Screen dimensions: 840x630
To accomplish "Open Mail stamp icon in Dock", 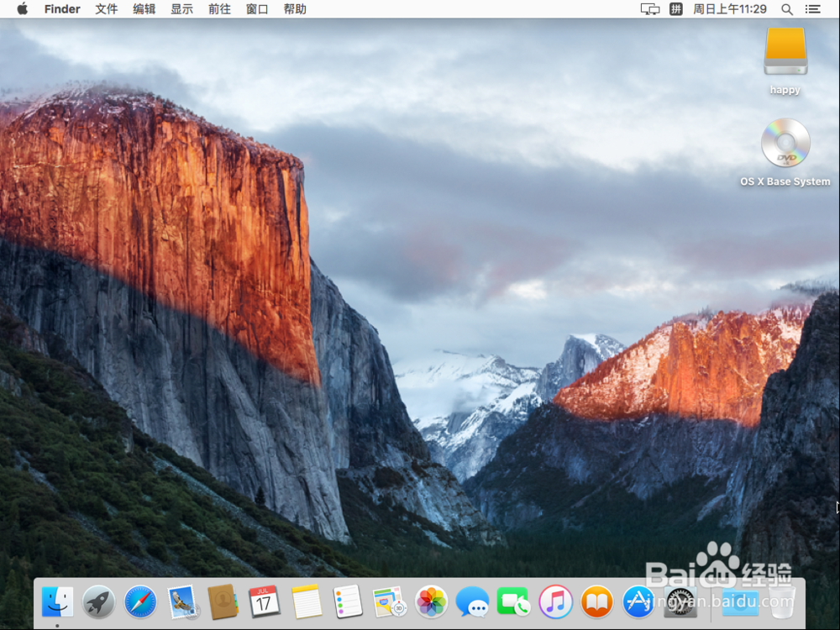I will (x=182, y=601).
